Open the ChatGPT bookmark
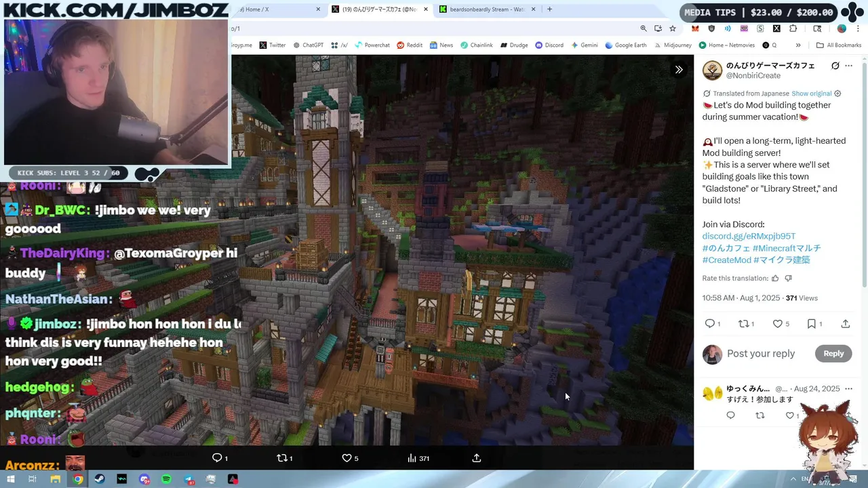 pos(309,45)
